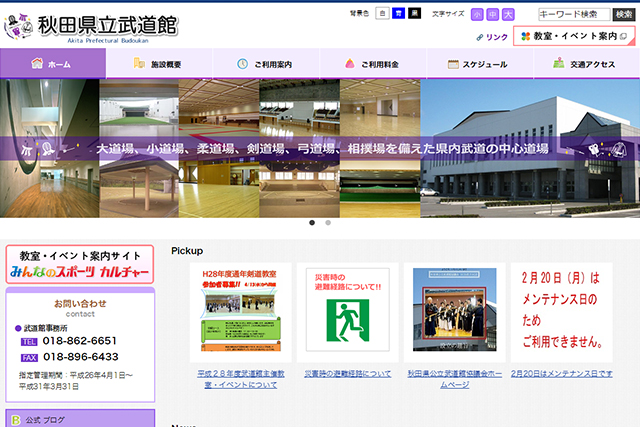
Task: Click the Akita Prefectural Budoukan logo
Action: click(x=91, y=28)
